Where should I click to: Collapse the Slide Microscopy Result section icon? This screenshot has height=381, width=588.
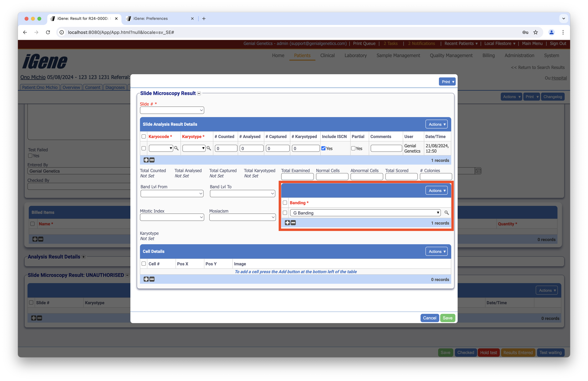tap(199, 93)
